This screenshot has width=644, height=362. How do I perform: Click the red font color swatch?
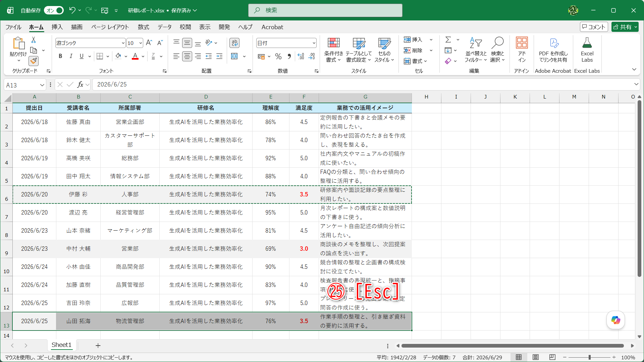tap(135, 56)
